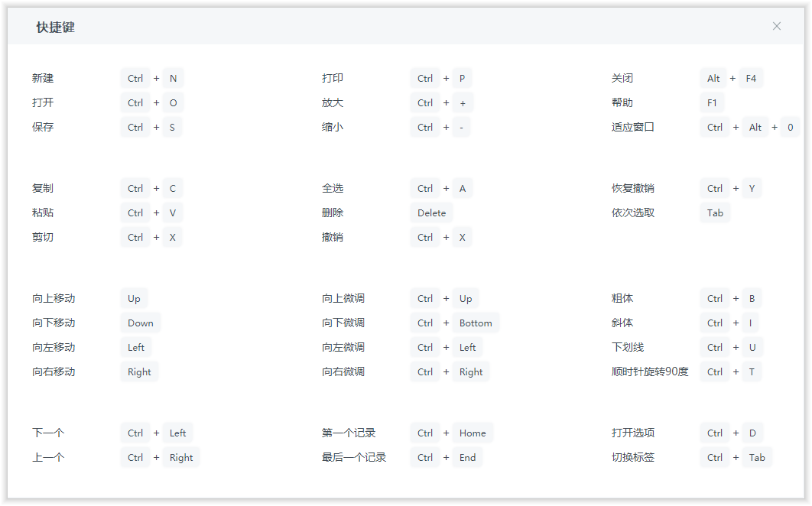Select the 切换标签 label
Image resolution: width=812 pixels, height=506 pixels.
(633, 457)
